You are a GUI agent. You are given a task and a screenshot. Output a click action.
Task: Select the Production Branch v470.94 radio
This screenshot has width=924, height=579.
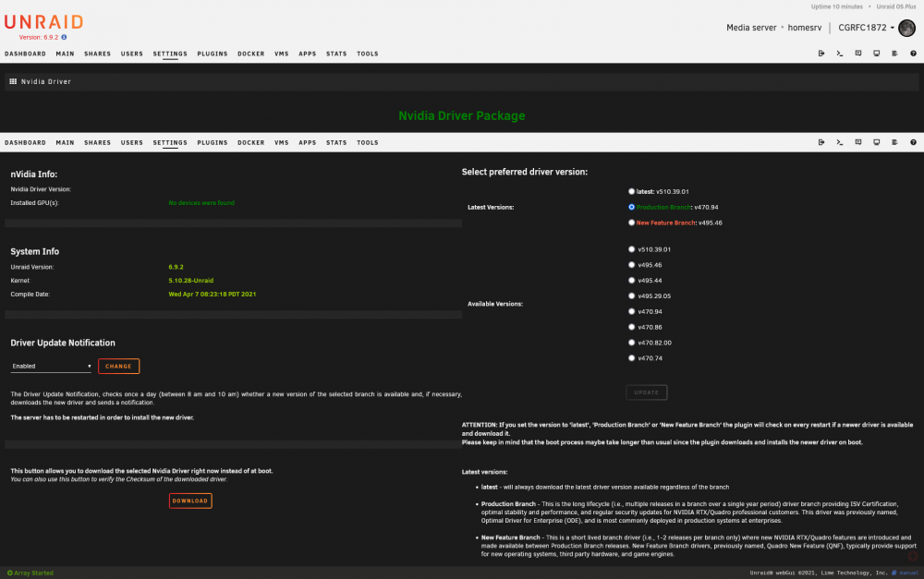631,208
